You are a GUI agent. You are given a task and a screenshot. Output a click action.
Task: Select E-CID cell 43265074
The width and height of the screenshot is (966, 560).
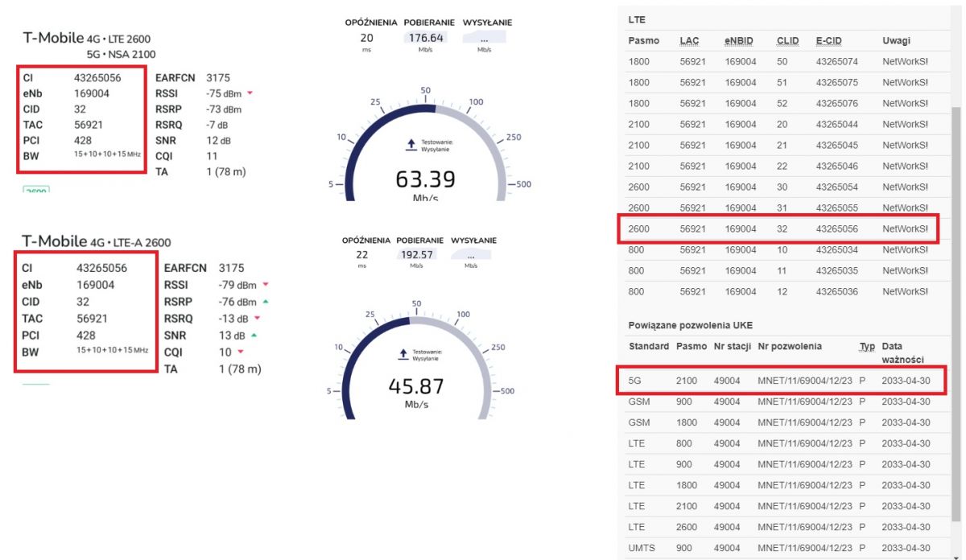(x=836, y=61)
